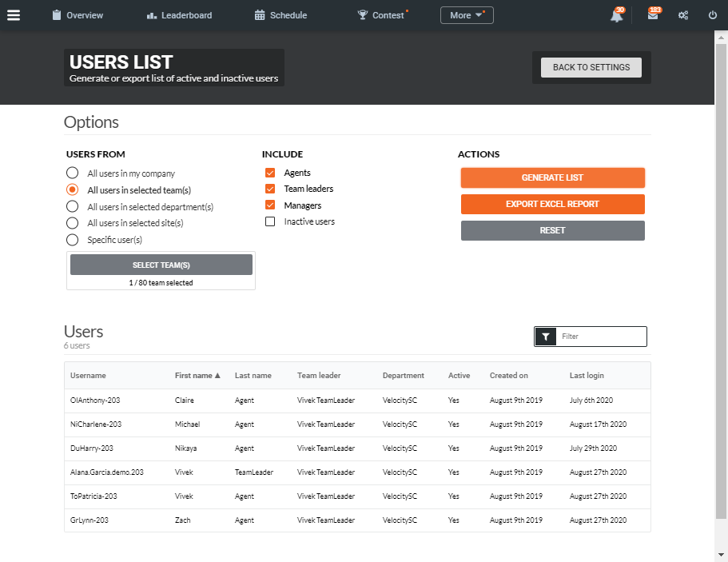Click the Filter input field
Image resolution: width=728 pixels, height=562 pixels.
(x=602, y=337)
